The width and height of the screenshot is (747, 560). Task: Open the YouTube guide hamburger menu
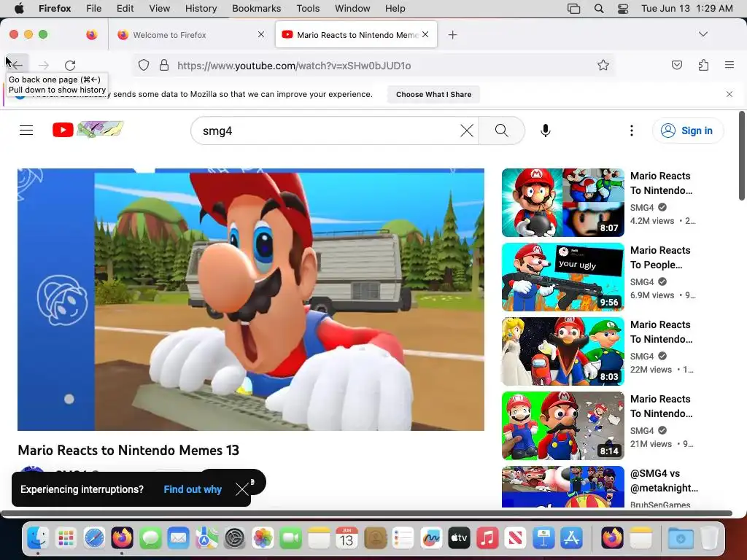pos(26,131)
